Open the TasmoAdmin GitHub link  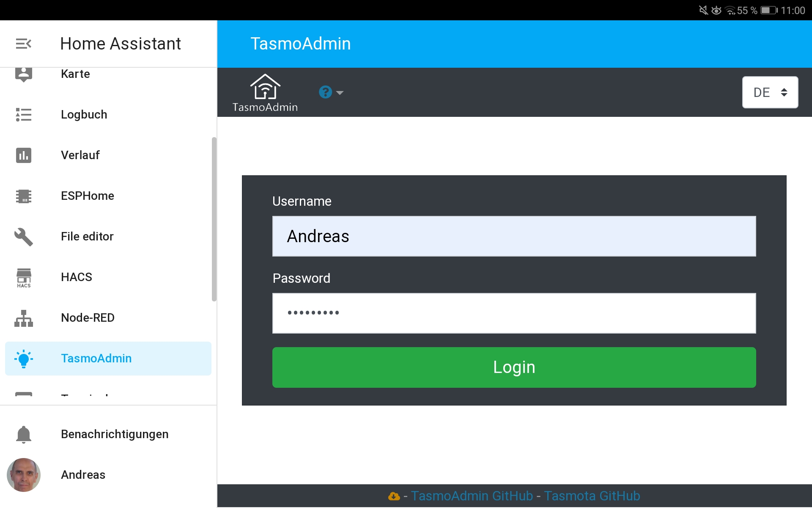(472, 496)
